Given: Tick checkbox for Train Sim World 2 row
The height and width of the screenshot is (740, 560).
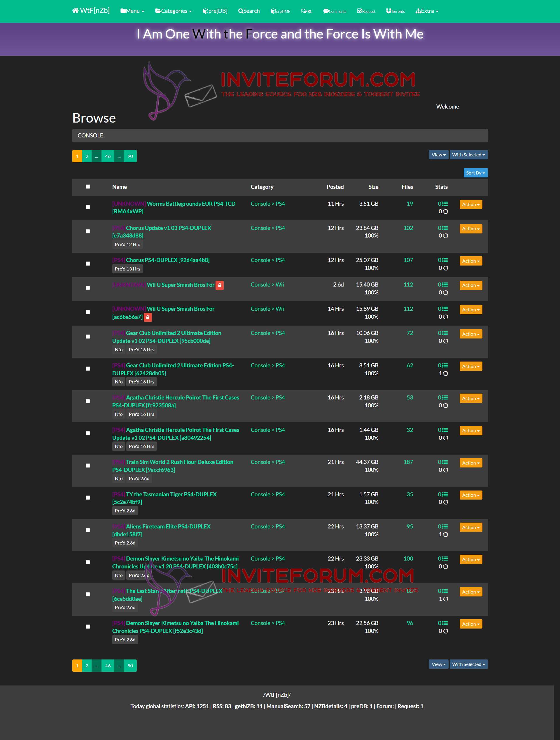Looking at the screenshot, I should point(88,466).
